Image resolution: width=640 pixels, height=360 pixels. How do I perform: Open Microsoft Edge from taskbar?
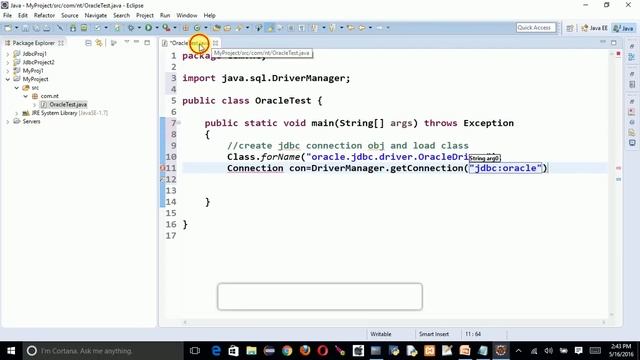(x=216, y=351)
